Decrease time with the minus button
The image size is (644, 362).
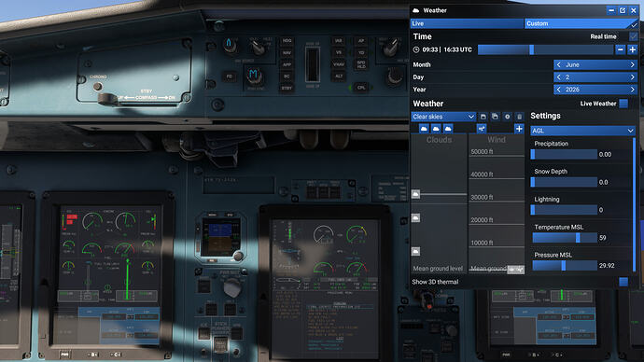tap(620, 49)
